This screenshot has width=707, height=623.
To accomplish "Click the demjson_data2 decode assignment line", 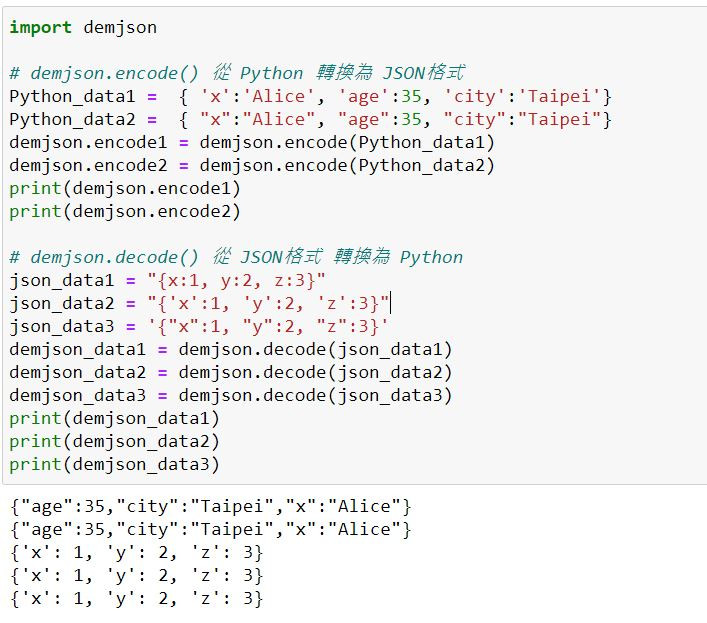I will pos(230,372).
